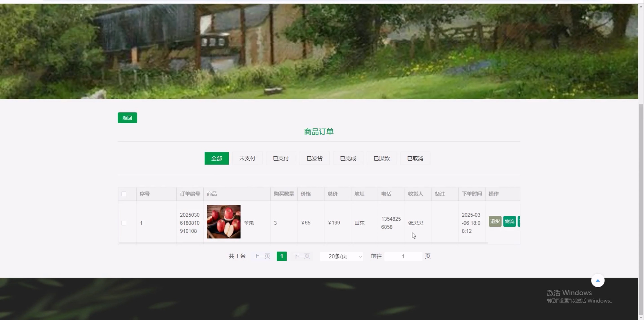644x320 pixels.
Task: Click the scroll-to-top arrow icon
Action: click(x=598, y=280)
